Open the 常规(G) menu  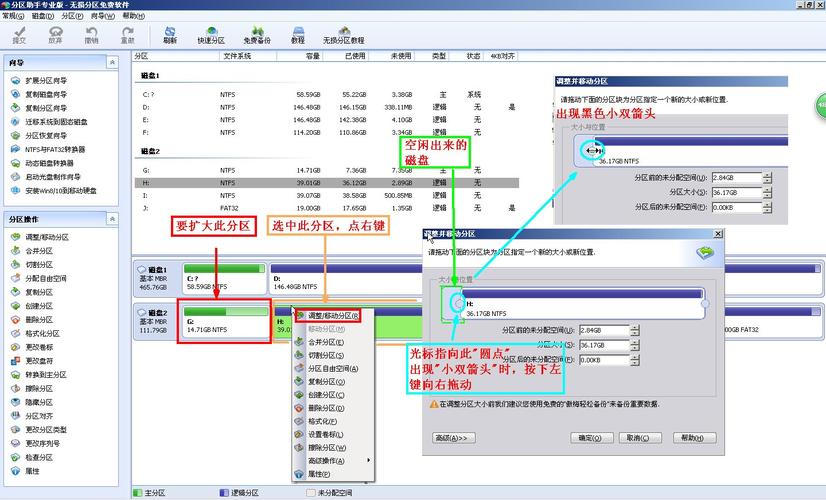[13, 16]
